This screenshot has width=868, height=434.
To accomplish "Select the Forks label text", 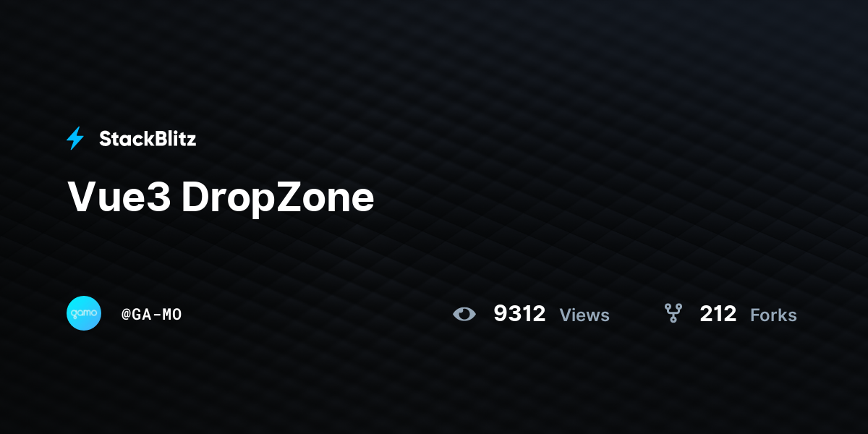I will tap(773, 315).
